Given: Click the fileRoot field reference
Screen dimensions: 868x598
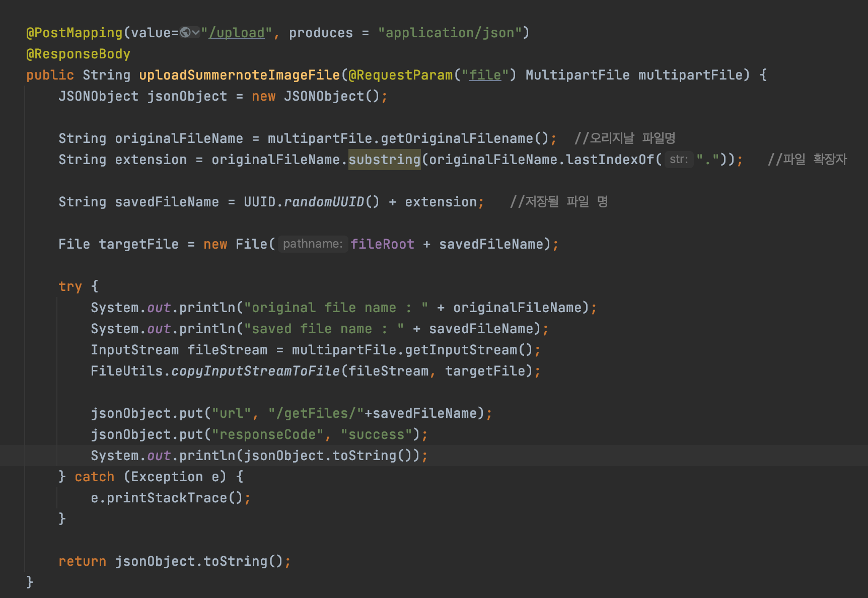Looking at the screenshot, I should pyautogui.click(x=383, y=244).
